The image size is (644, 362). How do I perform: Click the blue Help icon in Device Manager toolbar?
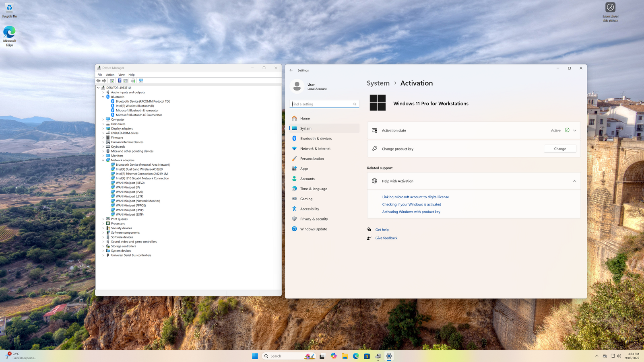[120, 80]
